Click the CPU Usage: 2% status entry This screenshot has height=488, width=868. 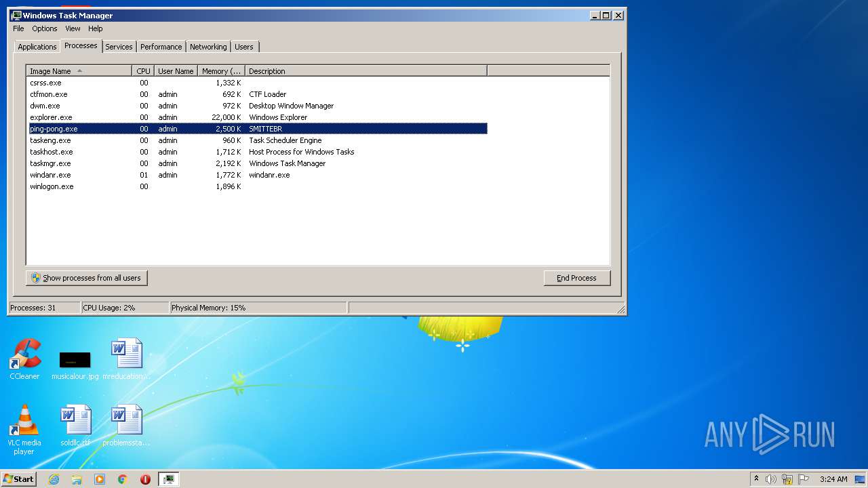tap(125, 308)
